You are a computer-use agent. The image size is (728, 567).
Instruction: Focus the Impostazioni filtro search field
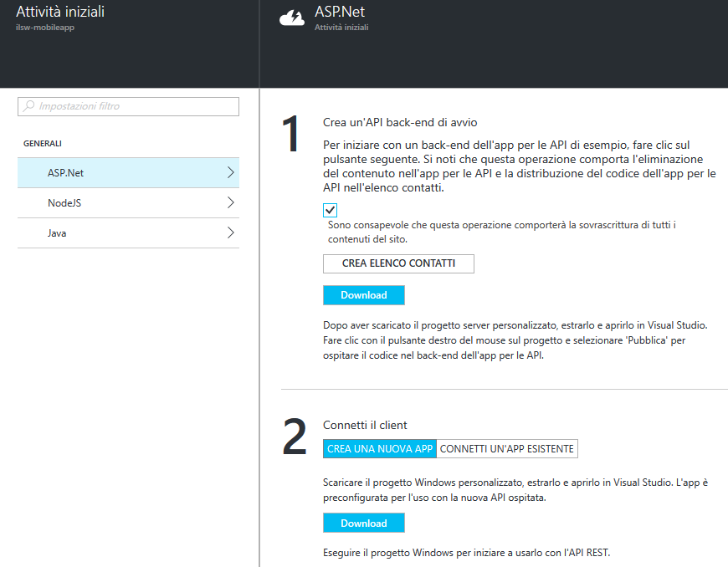(x=128, y=106)
